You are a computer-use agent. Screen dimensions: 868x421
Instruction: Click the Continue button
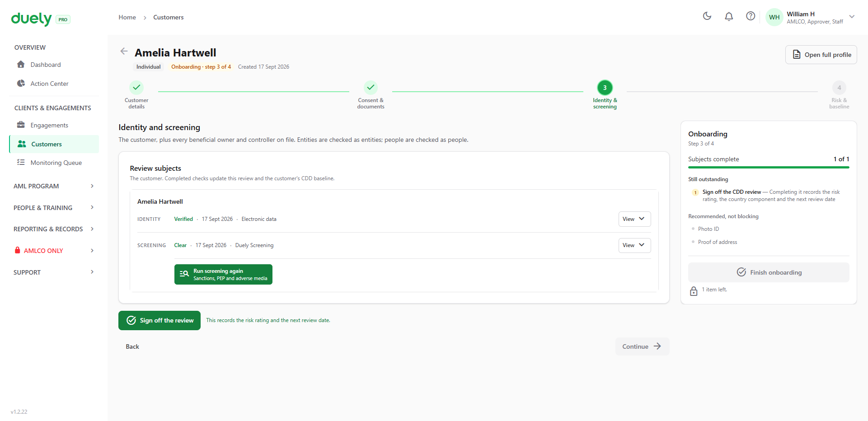click(642, 346)
